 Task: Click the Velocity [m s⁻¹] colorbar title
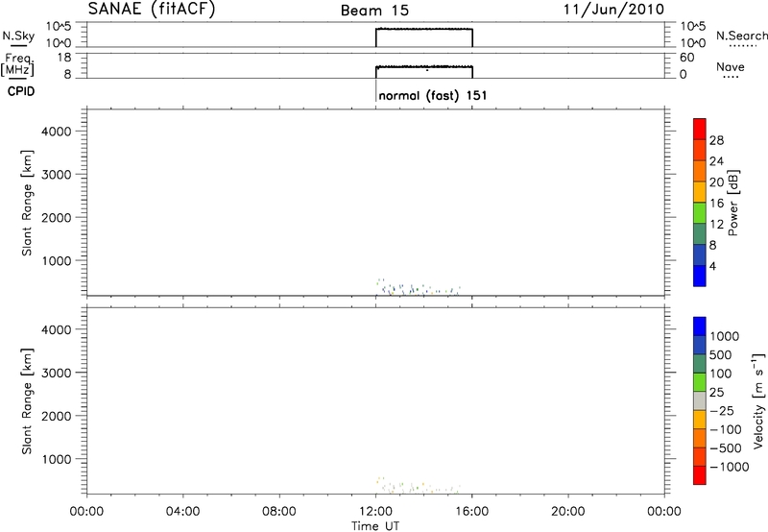pyautogui.click(x=758, y=400)
